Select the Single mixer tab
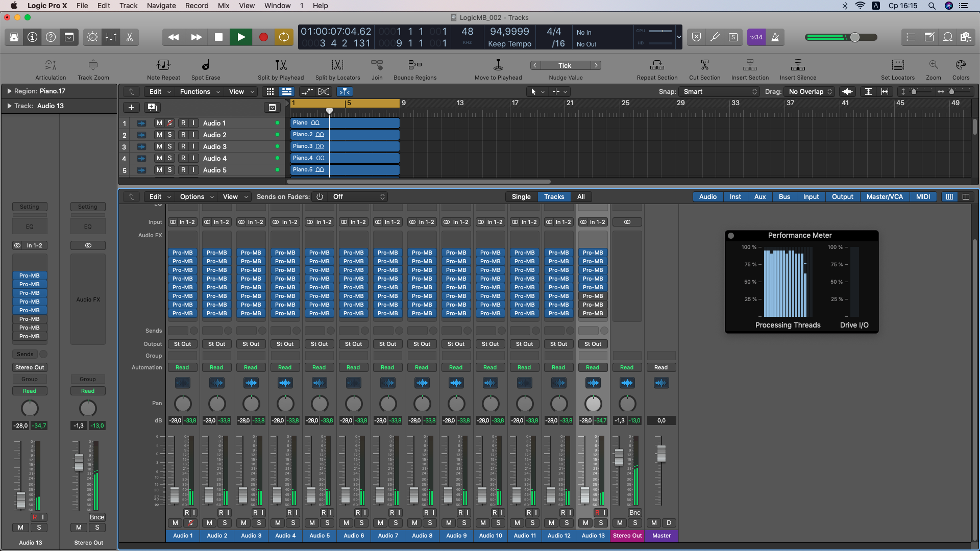 (521, 197)
